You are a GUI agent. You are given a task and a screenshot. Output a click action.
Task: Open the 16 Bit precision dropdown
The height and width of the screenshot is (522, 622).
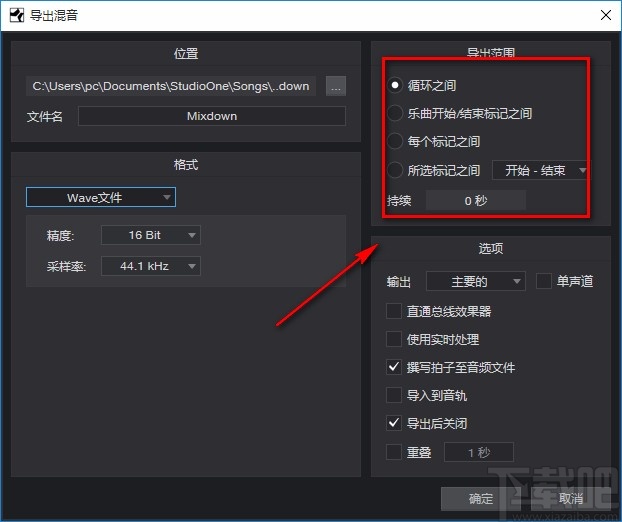coord(151,235)
